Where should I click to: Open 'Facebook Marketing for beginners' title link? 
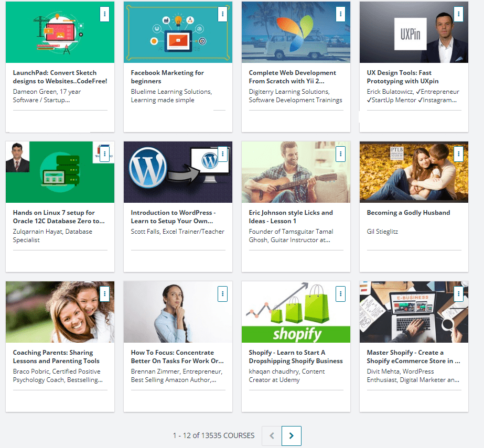click(x=167, y=77)
